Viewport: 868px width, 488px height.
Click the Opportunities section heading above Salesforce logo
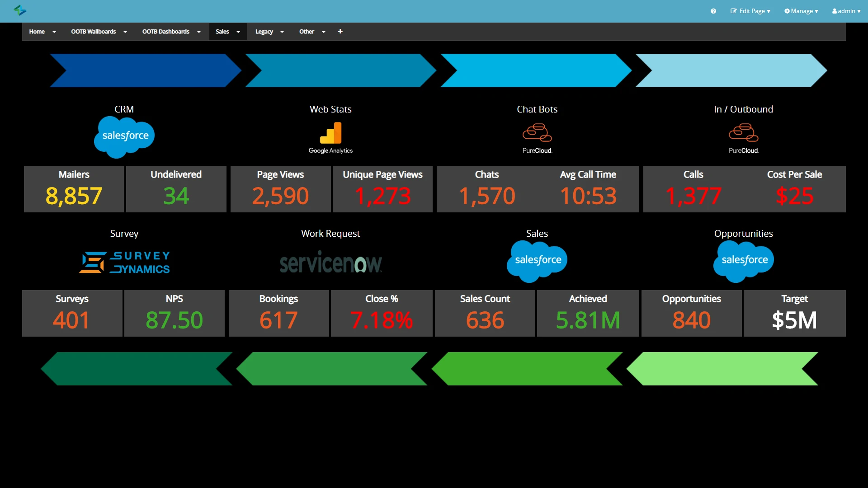coord(744,234)
